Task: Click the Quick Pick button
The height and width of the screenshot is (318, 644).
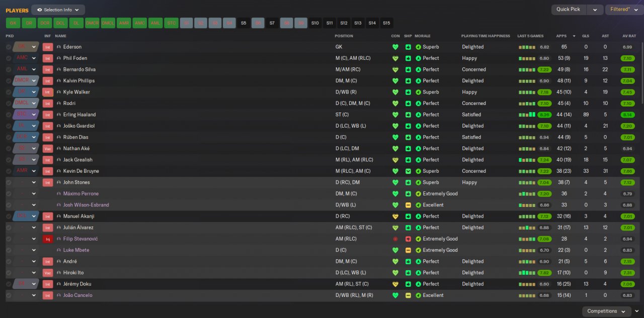Action: click(569, 10)
